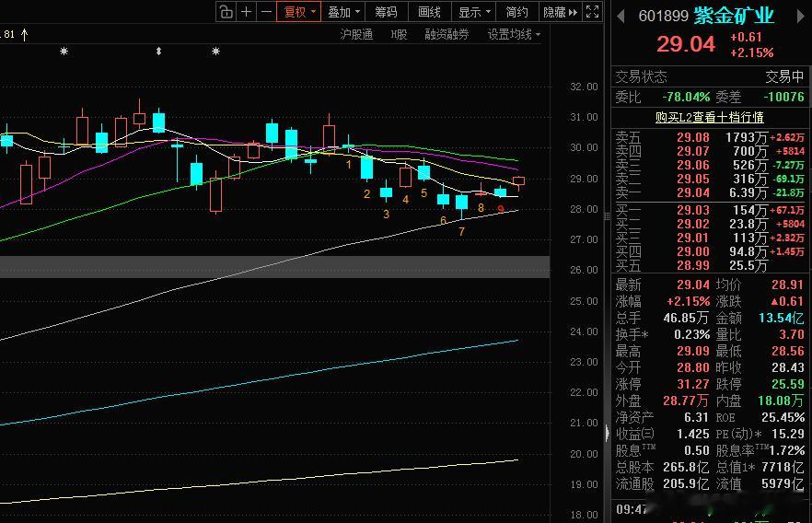Click PE(动) value 15.29

[788, 434]
